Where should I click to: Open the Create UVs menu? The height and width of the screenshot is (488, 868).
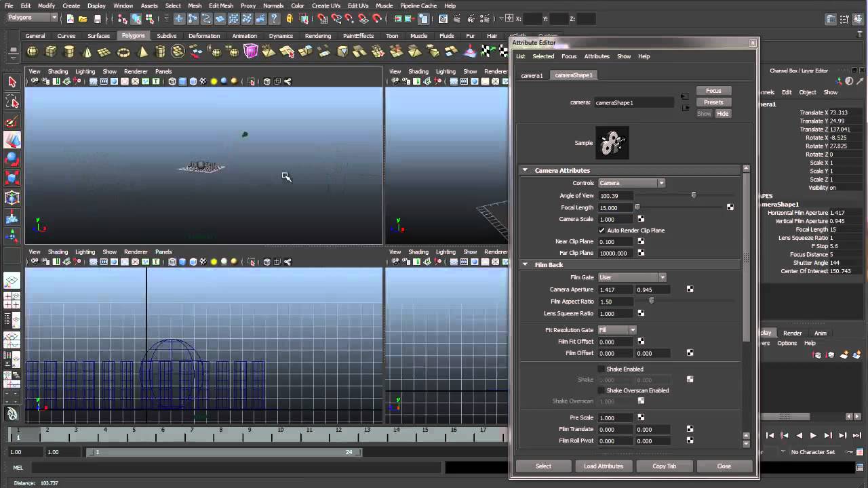(325, 5)
